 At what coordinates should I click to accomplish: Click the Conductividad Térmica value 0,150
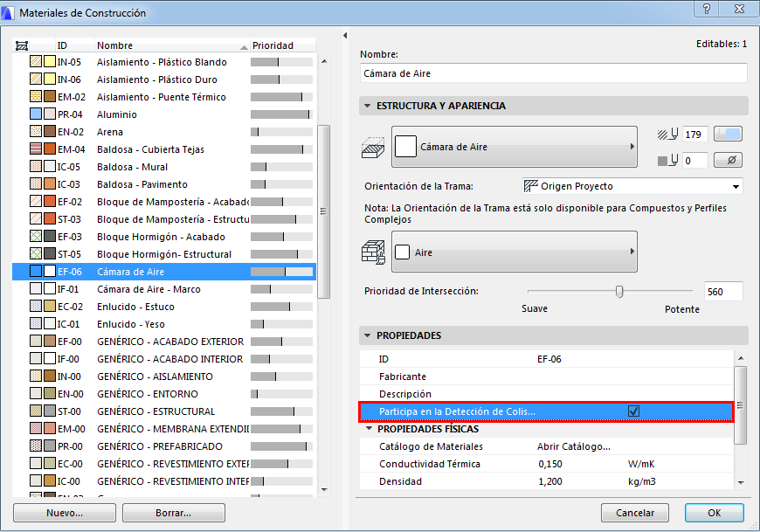[x=550, y=464]
